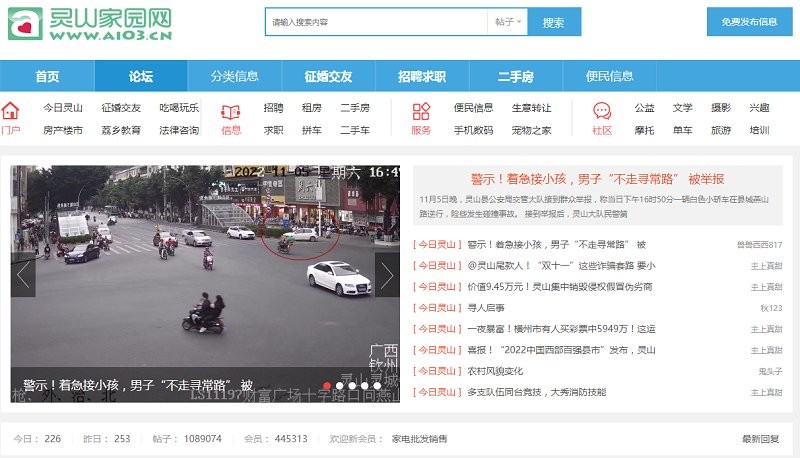Open the 门户 home icon
Viewport: 800px width, 458px height.
(x=10, y=111)
